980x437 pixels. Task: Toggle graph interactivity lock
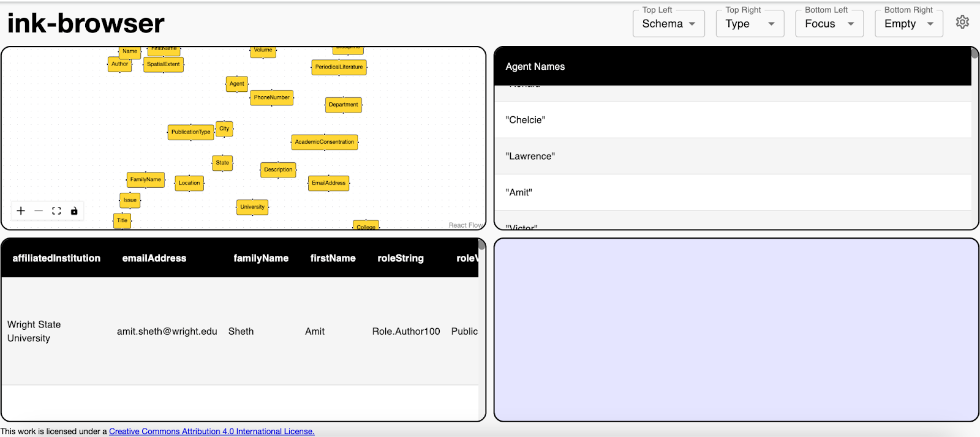[x=74, y=211]
